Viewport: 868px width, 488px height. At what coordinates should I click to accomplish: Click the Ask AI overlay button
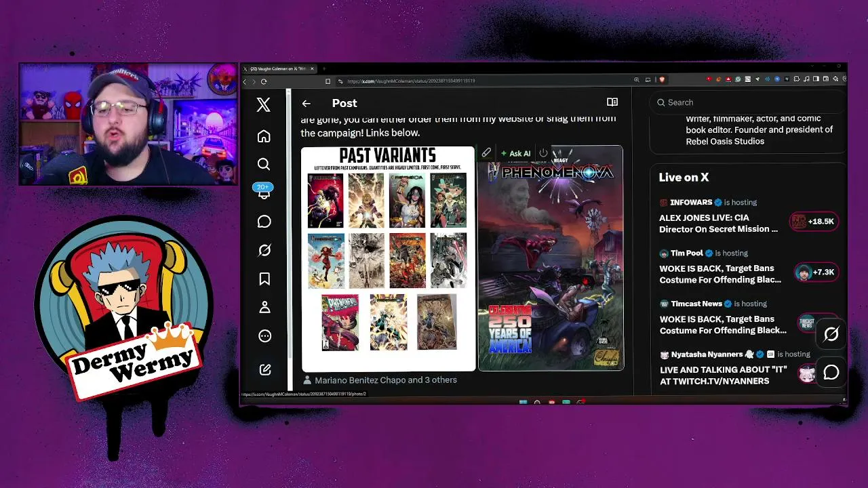tap(515, 154)
